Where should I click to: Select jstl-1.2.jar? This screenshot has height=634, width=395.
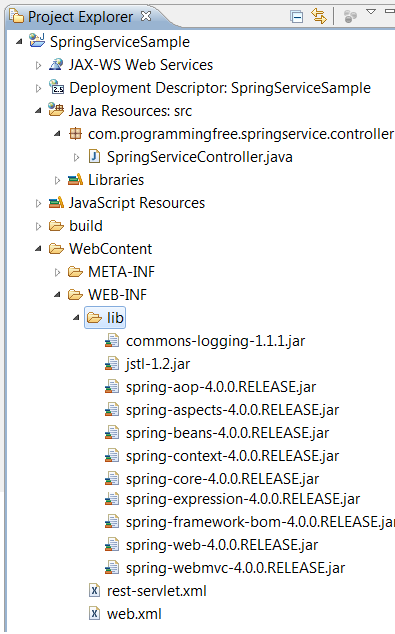[x=158, y=364]
